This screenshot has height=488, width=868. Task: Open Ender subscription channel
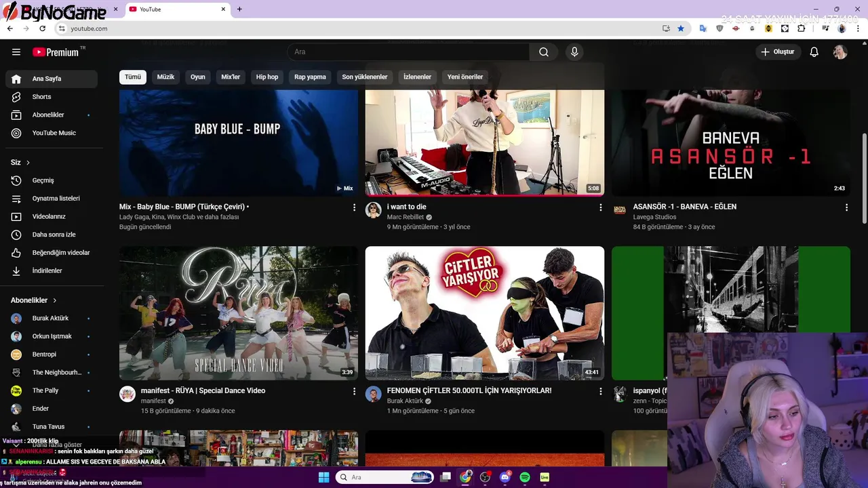(52, 409)
